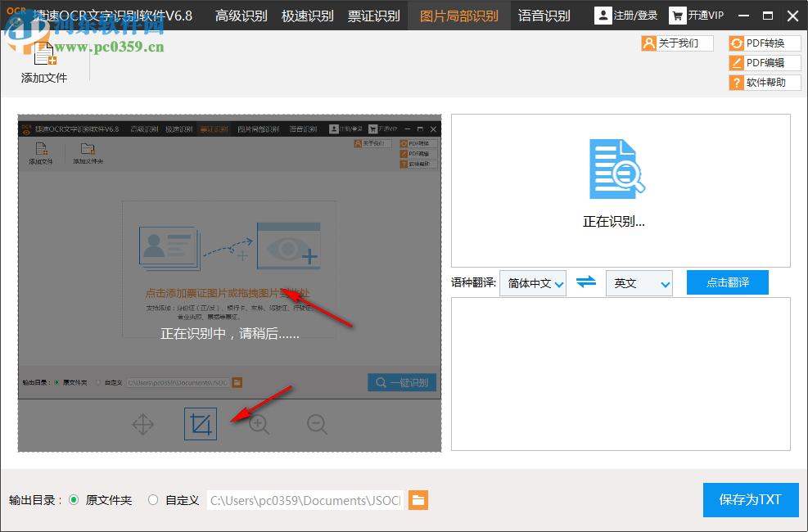Image resolution: width=808 pixels, height=532 pixels.
Task: Click the translation result text area
Action: click(x=621, y=374)
